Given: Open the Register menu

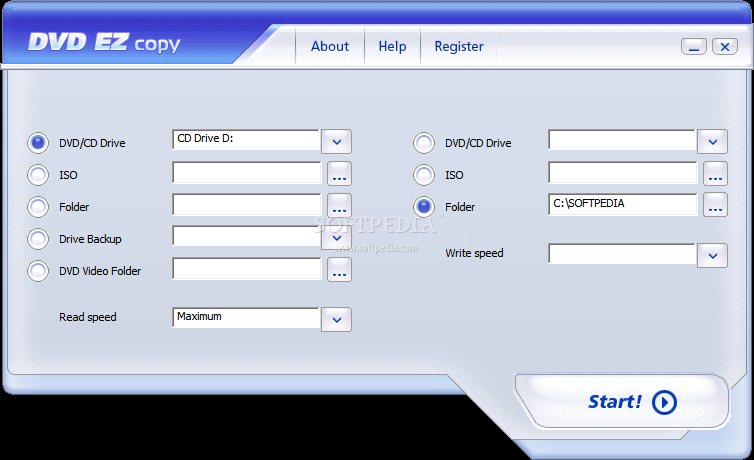Looking at the screenshot, I should tap(459, 46).
